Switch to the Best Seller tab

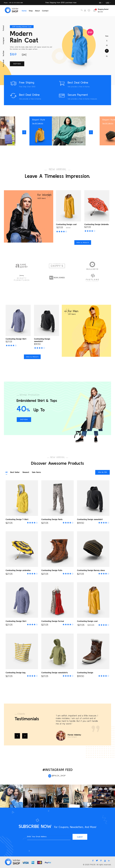(15, 472)
